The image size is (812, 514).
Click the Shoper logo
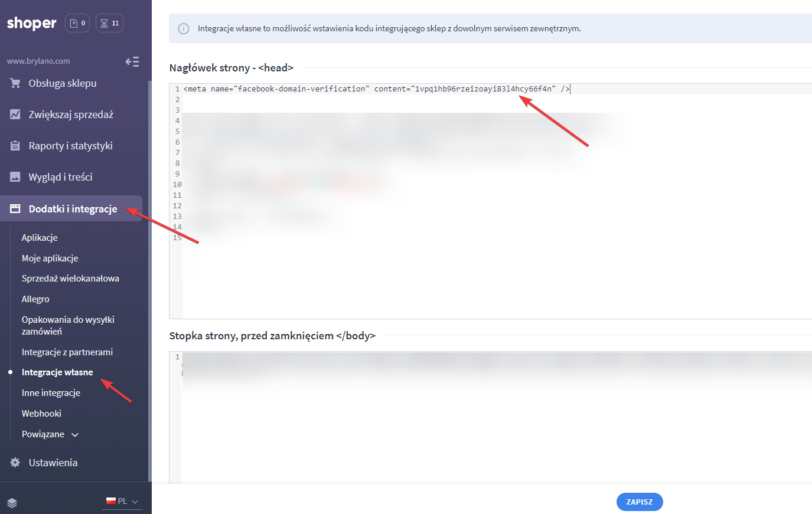coord(32,23)
